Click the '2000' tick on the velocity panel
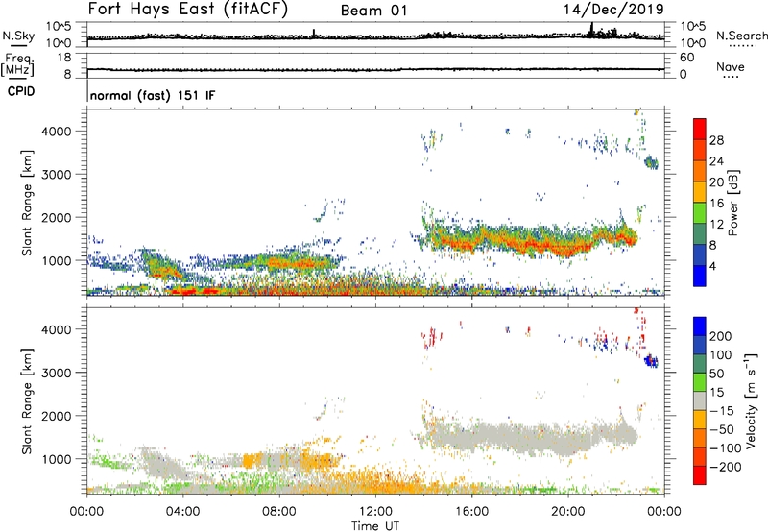768x532 pixels. [x=57, y=416]
